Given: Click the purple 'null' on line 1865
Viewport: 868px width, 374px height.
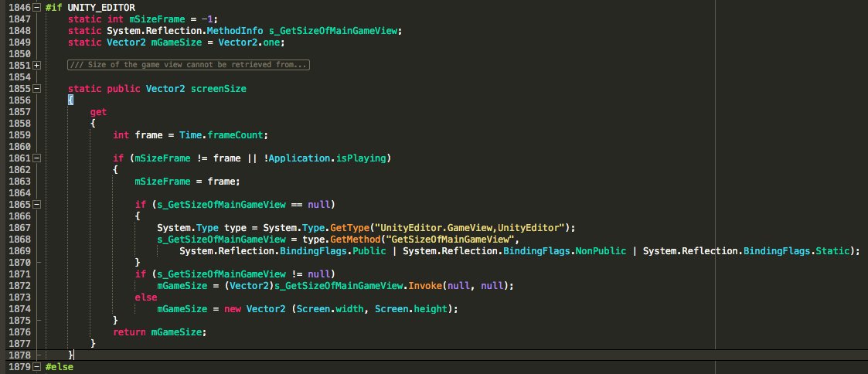Looking at the screenshot, I should (x=319, y=205).
